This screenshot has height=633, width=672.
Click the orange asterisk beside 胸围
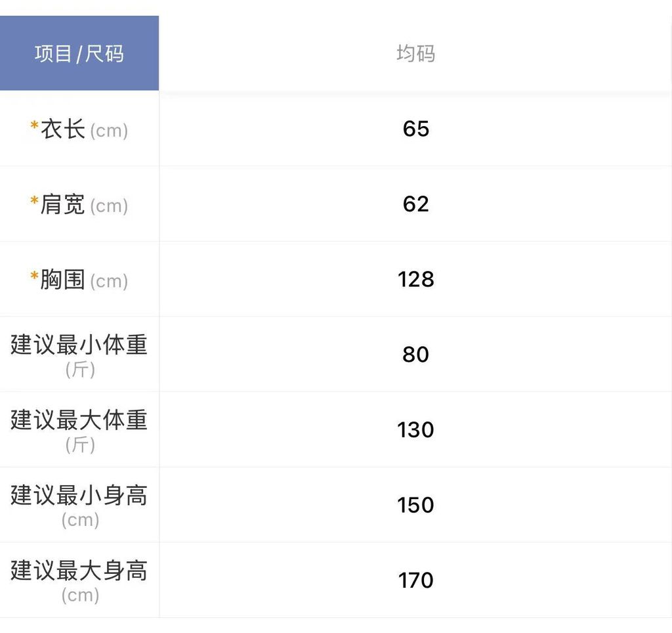pyautogui.click(x=34, y=277)
